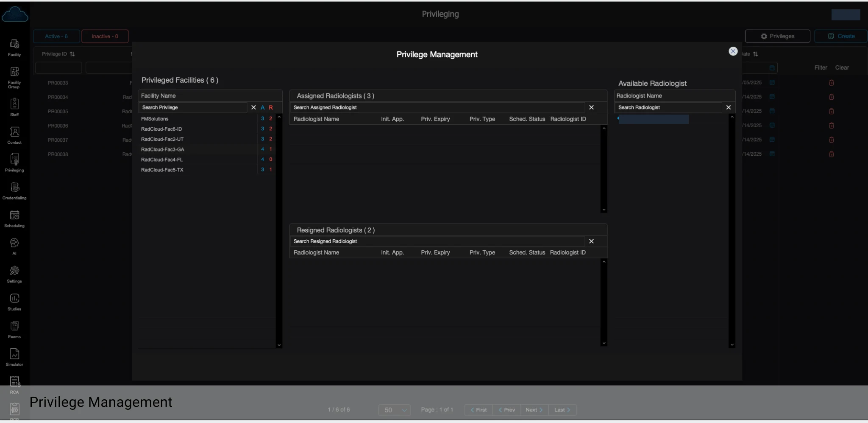Click the Privileges button

click(777, 36)
